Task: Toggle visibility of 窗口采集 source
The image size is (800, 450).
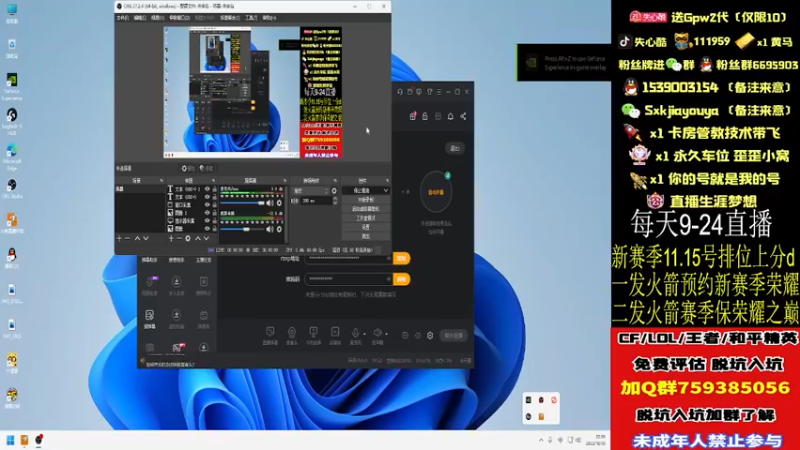Action: (x=207, y=205)
